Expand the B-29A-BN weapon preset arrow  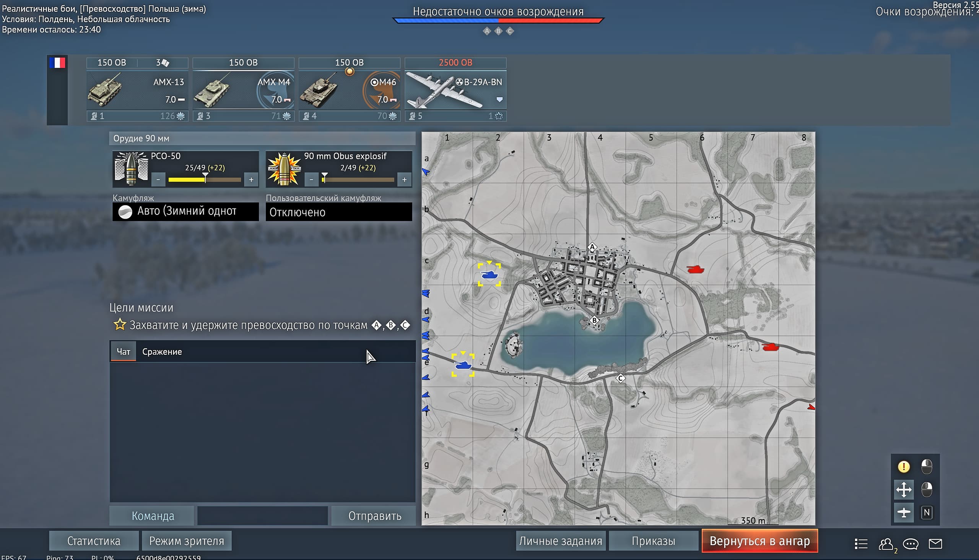[x=499, y=100]
